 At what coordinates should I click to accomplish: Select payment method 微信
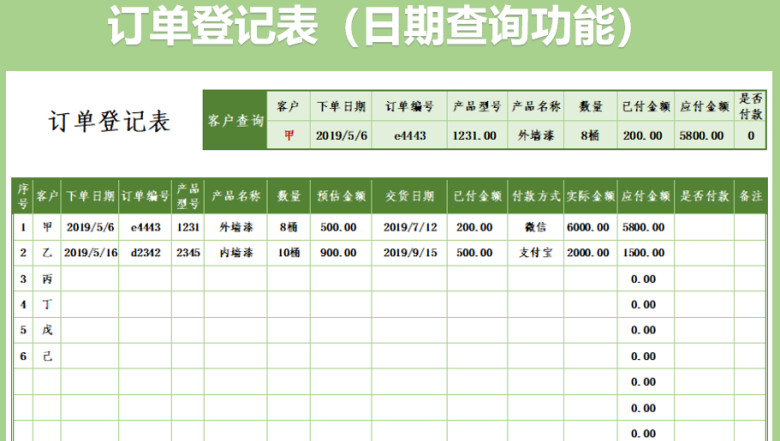click(536, 227)
